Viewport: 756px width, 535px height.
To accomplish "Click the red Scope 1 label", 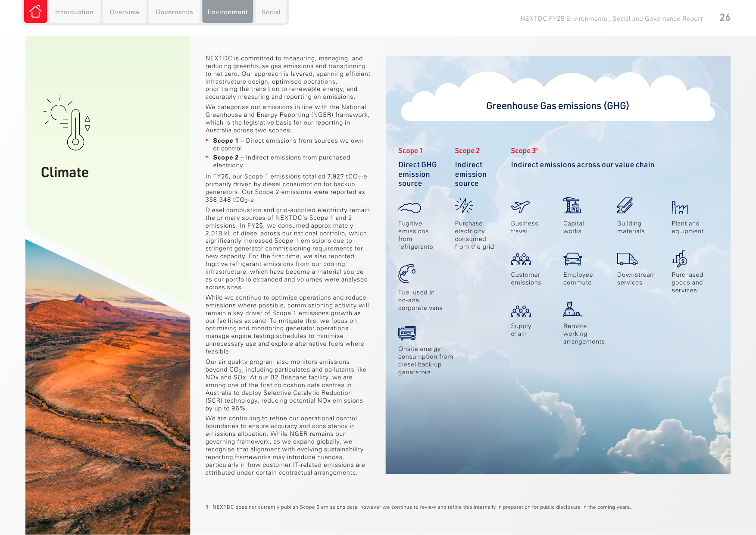I will 410,150.
